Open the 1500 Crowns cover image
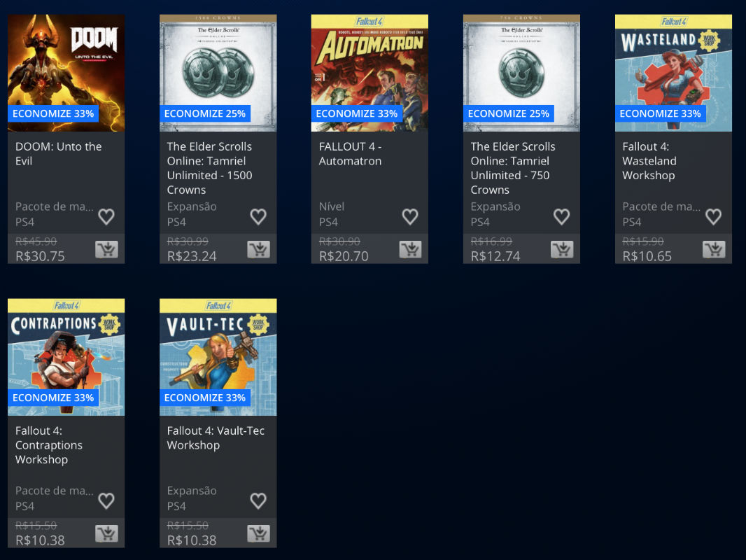746x560 pixels. pyautogui.click(x=218, y=73)
